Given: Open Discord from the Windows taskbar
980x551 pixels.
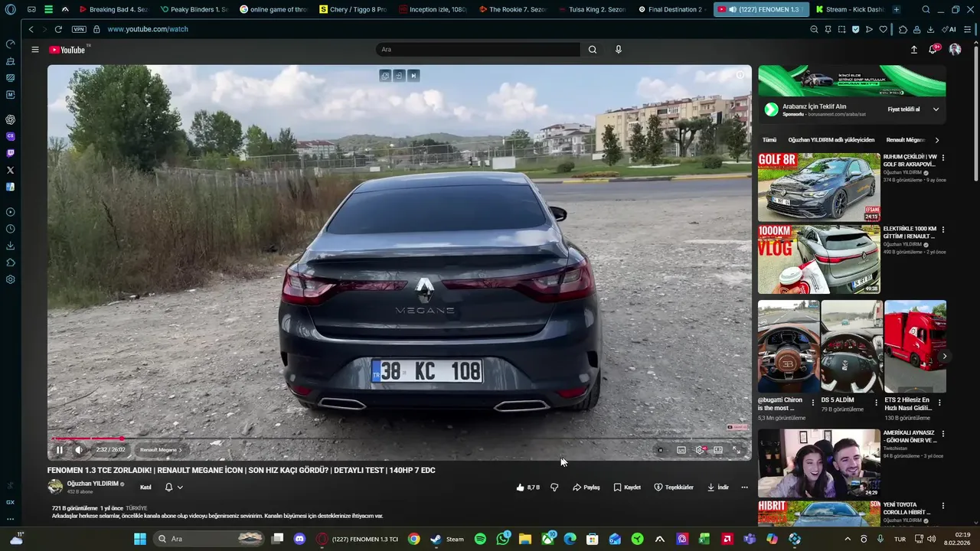Looking at the screenshot, I should (x=299, y=539).
